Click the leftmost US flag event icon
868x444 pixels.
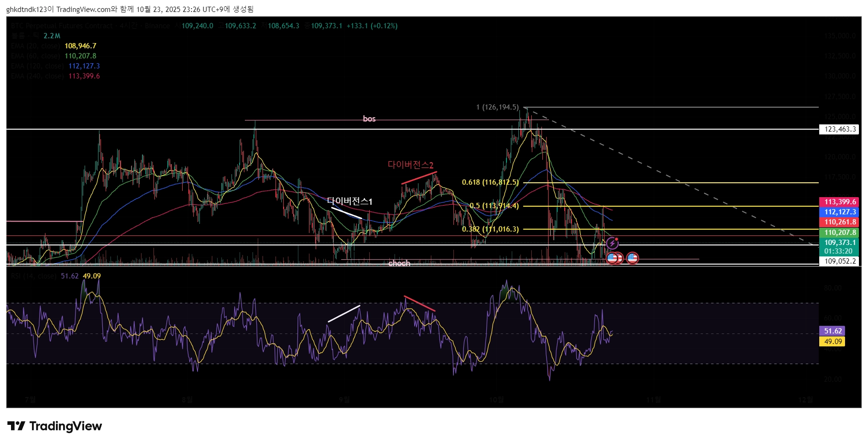tap(612, 258)
